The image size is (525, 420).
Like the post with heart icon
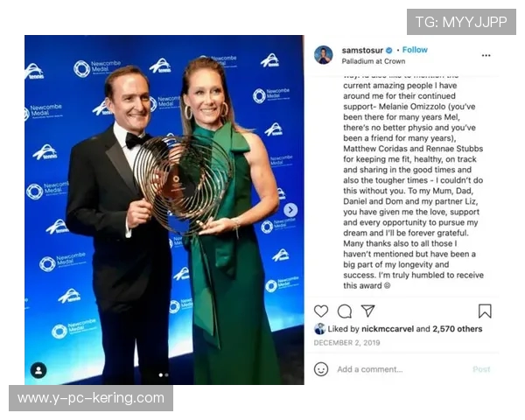[321, 311]
